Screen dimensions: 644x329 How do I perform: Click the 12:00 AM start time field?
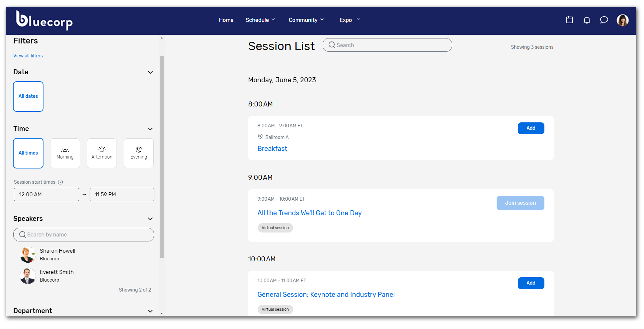[46, 194]
